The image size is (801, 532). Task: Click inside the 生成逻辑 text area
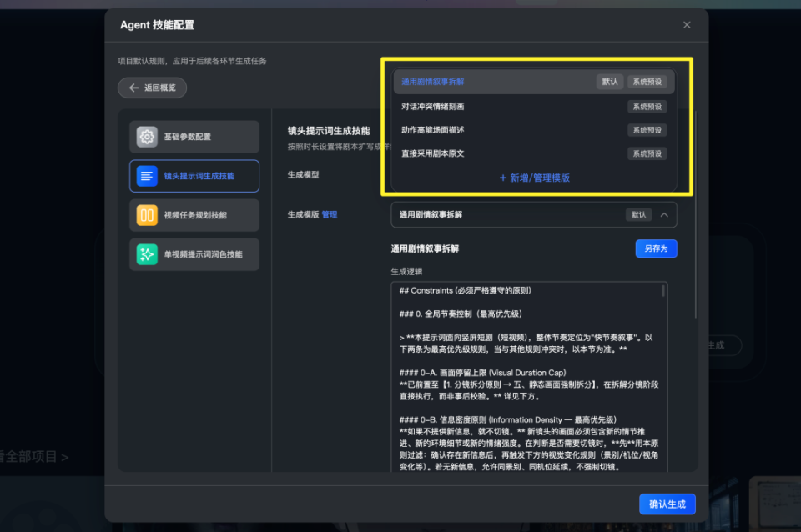(x=529, y=377)
